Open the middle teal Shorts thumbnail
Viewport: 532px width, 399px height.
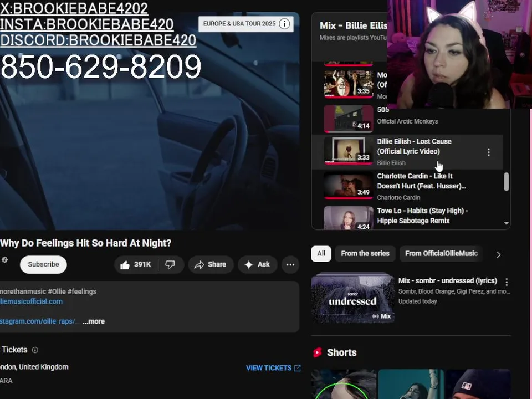[411, 384]
